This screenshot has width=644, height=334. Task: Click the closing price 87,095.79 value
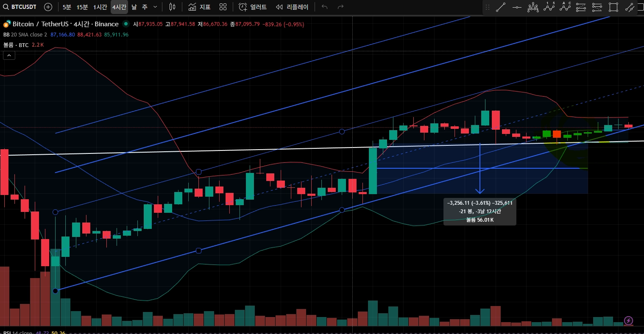click(x=248, y=25)
